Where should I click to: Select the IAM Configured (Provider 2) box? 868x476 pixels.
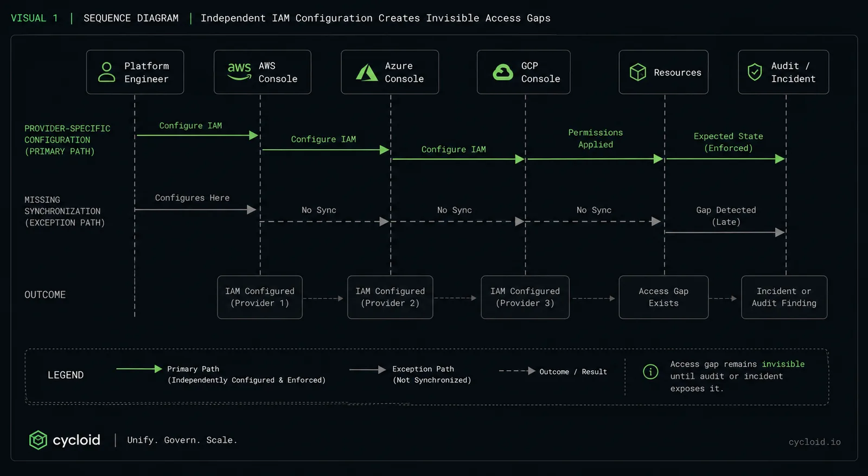[390, 297]
